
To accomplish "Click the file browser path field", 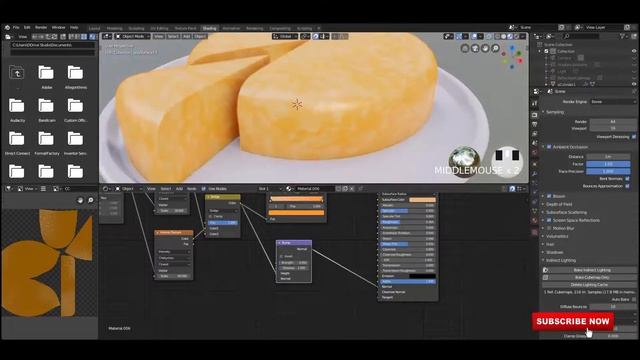I will [53, 45].
